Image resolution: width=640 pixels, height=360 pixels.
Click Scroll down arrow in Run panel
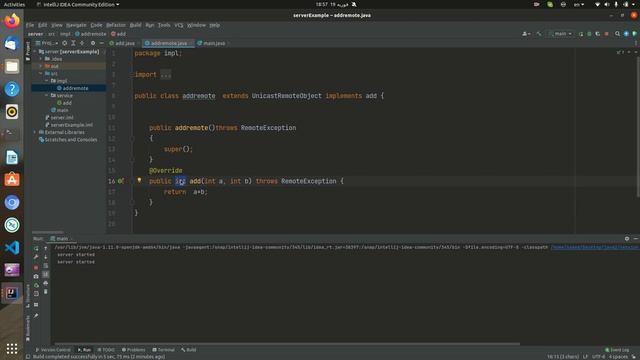pyautogui.click(x=46, y=257)
